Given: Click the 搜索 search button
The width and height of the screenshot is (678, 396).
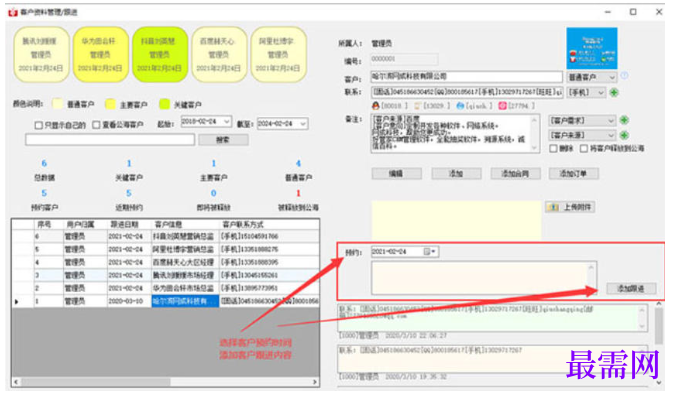Looking at the screenshot, I should [x=223, y=140].
